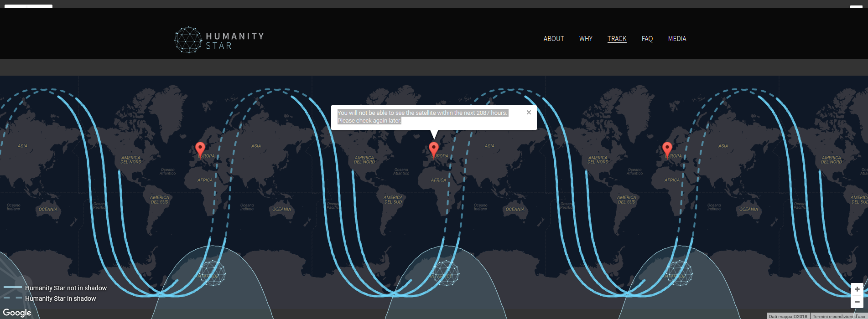This screenshot has height=319, width=868.
Task: Click the rightmost Humanity Star satellite icon
Action: pyautogui.click(x=679, y=273)
